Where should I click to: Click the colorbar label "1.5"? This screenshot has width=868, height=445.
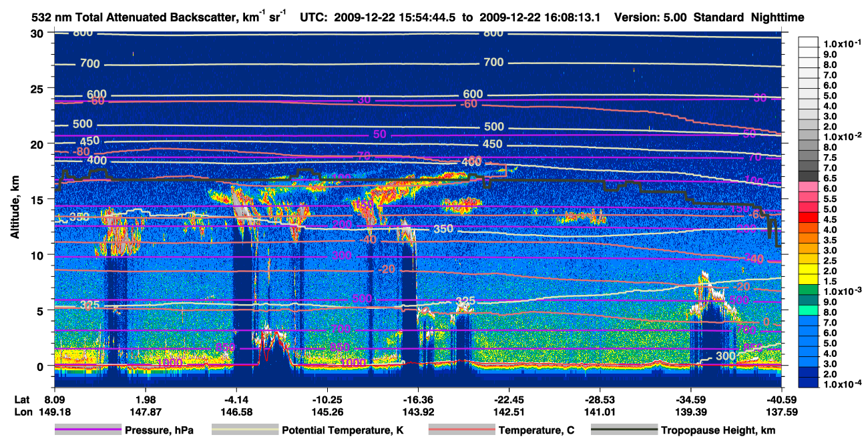click(829, 282)
